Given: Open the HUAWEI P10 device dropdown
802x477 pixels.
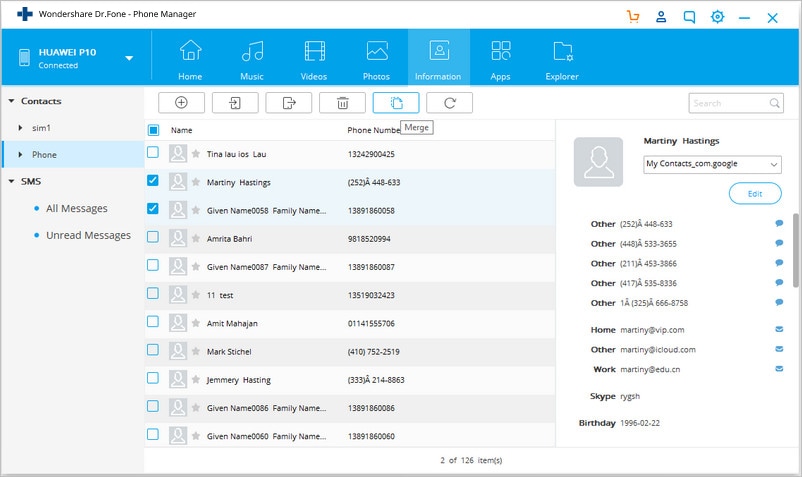Looking at the screenshot, I should point(129,58).
